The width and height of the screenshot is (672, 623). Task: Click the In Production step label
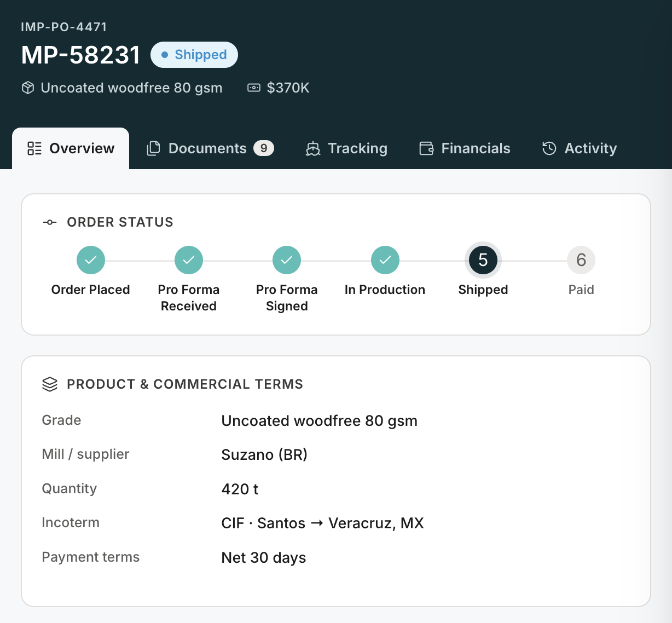[385, 290]
